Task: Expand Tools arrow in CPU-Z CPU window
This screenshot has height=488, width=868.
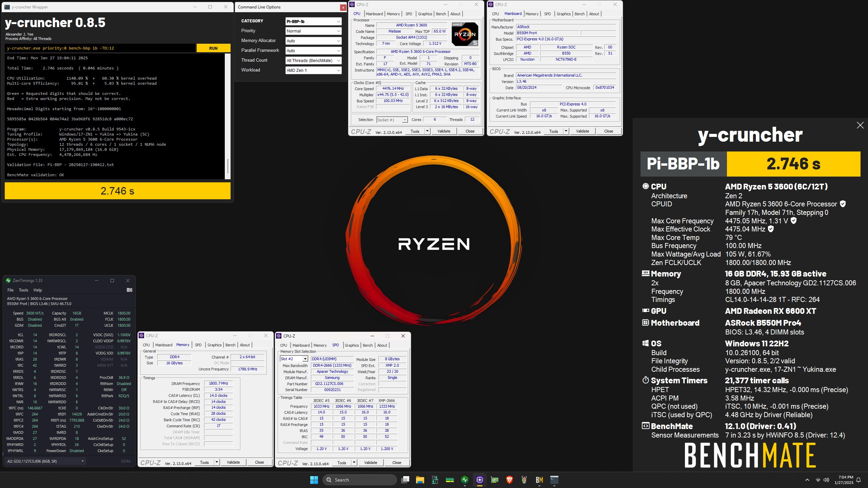Action: pyautogui.click(x=427, y=131)
